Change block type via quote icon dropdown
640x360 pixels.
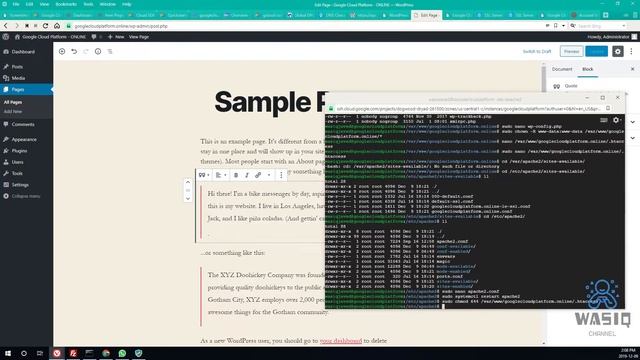(x=204, y=175)
